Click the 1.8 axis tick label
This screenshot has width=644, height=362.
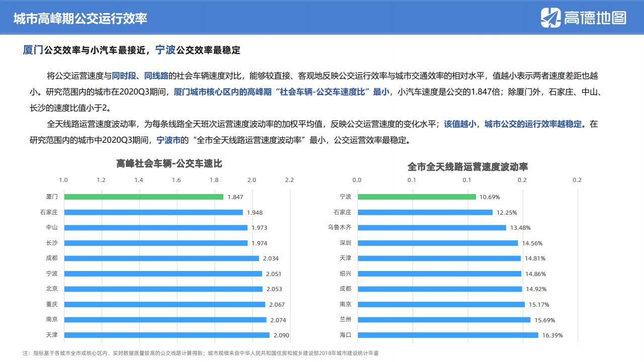point(214,180)
